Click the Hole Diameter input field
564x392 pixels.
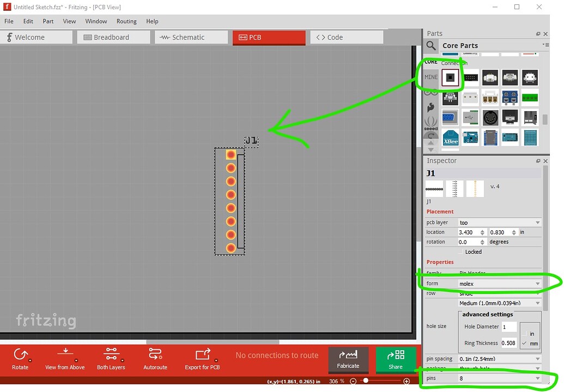tap(509, 327)
